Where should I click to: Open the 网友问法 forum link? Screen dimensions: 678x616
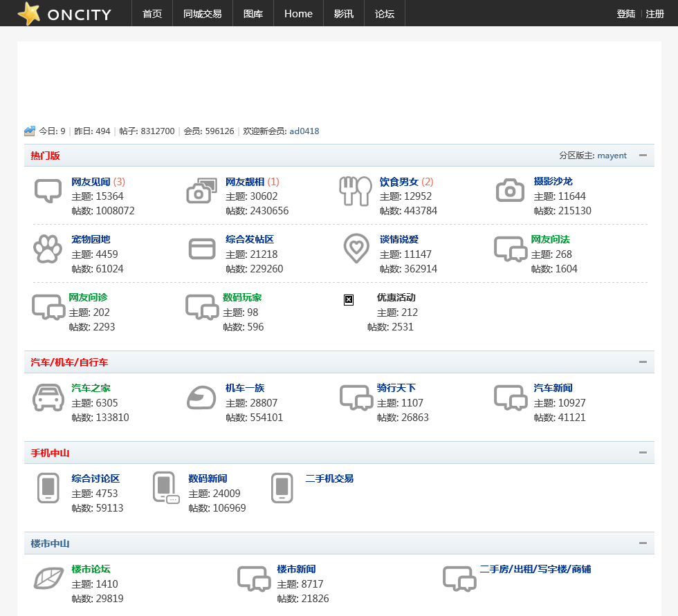[x=551, y=239]
